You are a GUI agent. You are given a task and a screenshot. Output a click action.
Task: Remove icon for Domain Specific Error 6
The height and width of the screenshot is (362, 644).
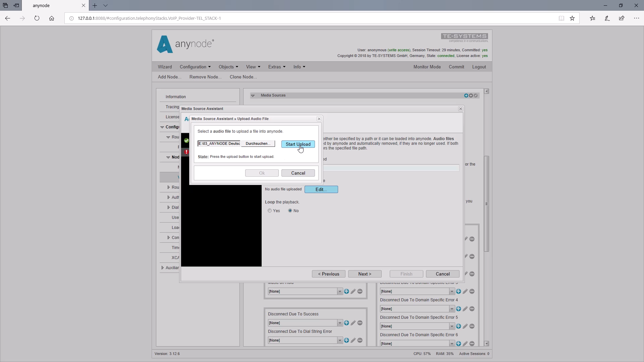[472, 344]
